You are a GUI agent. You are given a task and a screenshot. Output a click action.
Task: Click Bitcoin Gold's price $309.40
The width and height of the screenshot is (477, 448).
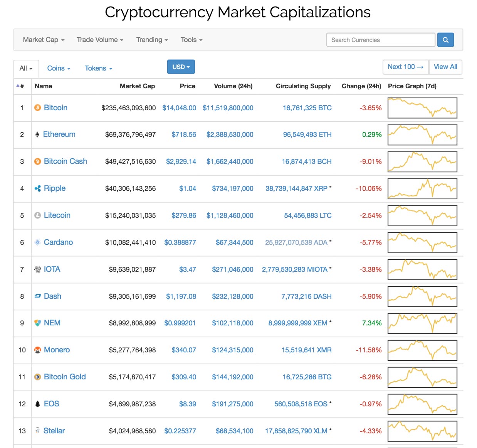(x=184, y=377)
